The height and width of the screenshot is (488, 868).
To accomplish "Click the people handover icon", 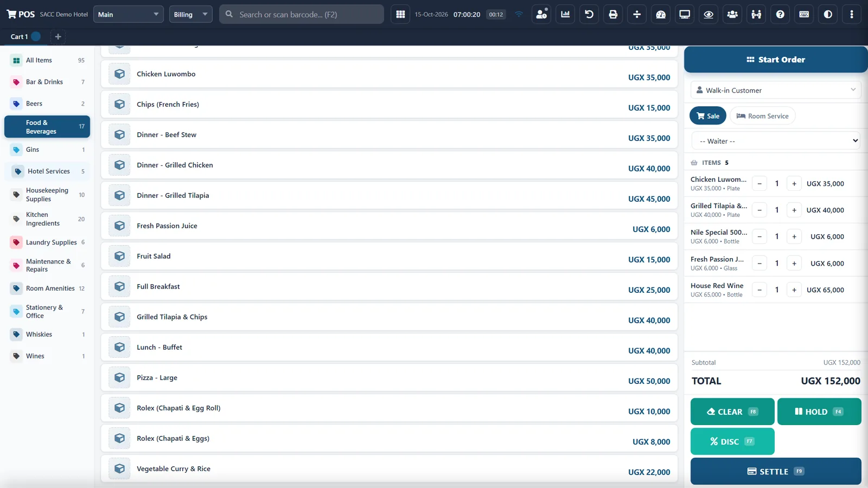I will click(x=756, y=15).
